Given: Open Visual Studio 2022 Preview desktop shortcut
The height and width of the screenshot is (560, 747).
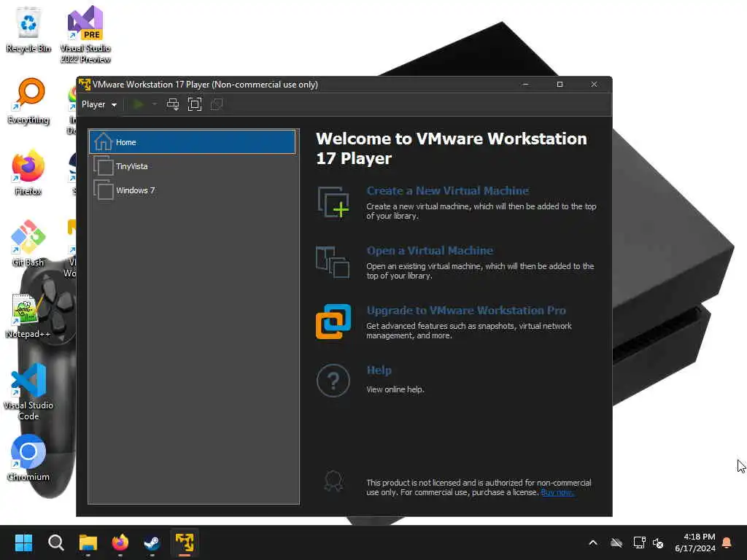Looking at the screenshot, I should coord(85,34).
